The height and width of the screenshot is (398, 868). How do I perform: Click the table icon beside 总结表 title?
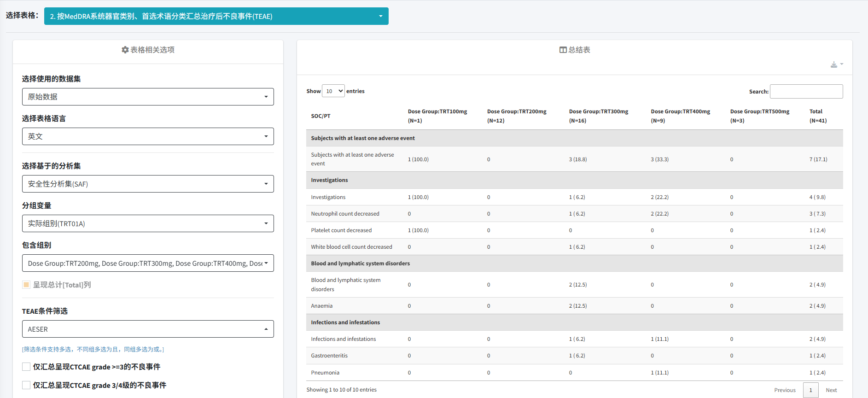tap(563, 50)
